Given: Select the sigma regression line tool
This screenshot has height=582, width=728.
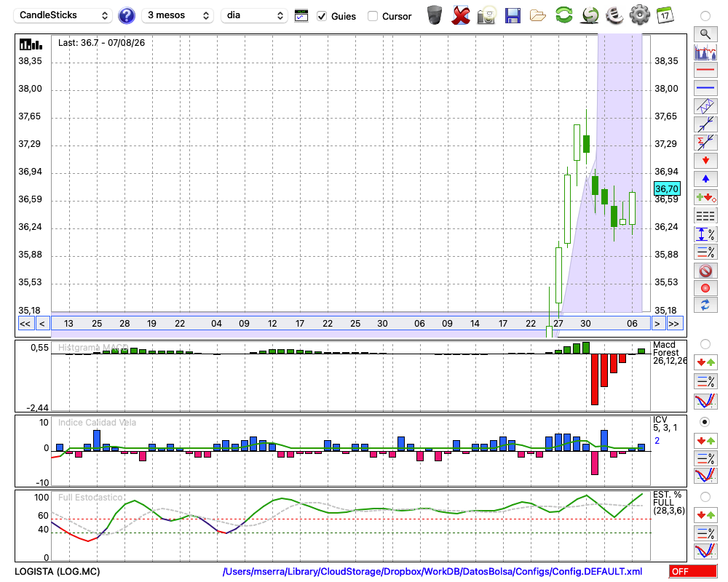Looking at the screenshot, I should pyautogui.click(x=705, y=143).
